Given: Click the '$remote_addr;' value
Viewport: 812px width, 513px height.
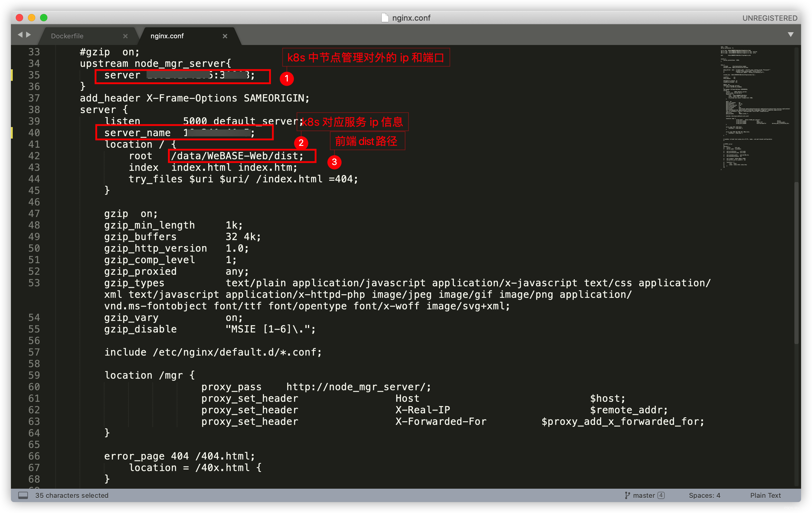Looking at the screenshot, I should (629, 410).
